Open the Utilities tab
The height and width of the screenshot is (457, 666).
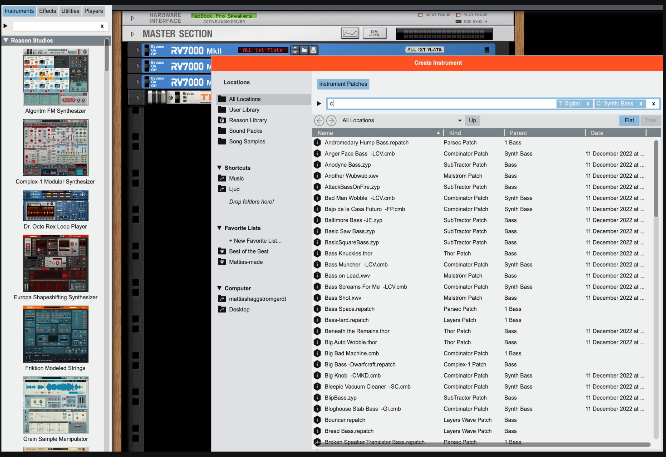point(70,11)
